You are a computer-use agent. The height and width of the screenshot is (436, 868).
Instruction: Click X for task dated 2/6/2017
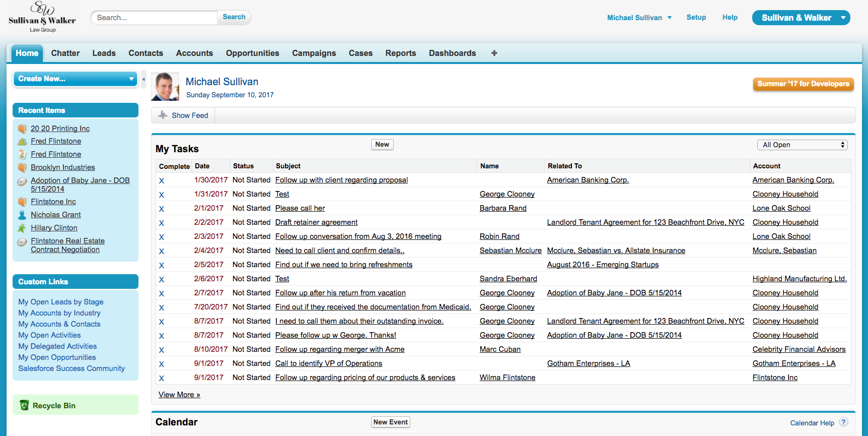pyautogui.click(x=162, y=279)
